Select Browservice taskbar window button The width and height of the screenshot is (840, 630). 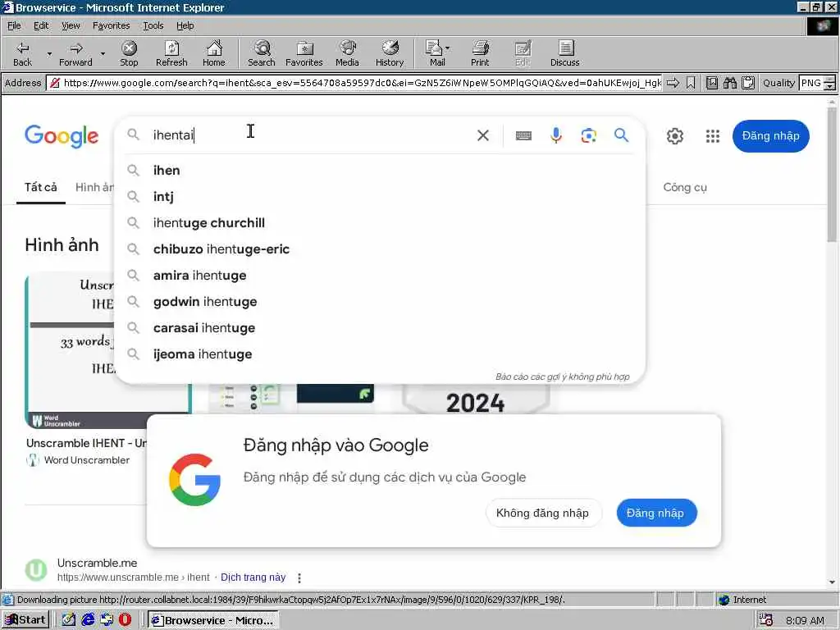(x=212, y=620)
